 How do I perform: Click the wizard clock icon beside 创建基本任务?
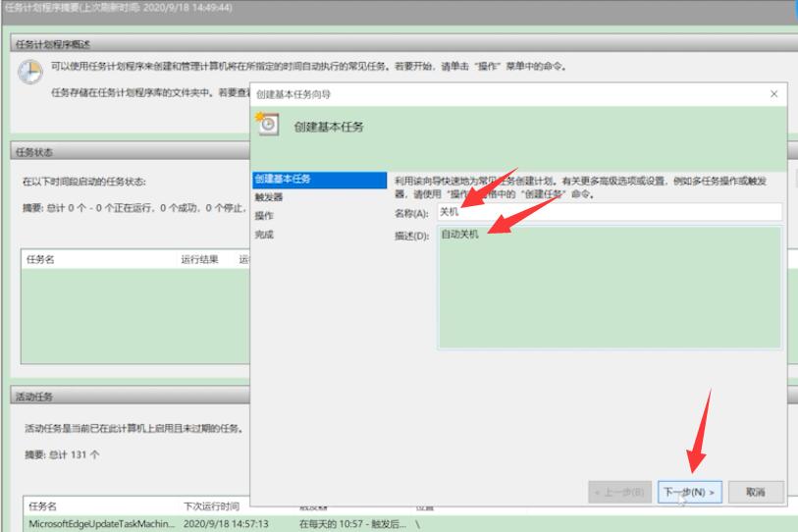click(268, 125)
